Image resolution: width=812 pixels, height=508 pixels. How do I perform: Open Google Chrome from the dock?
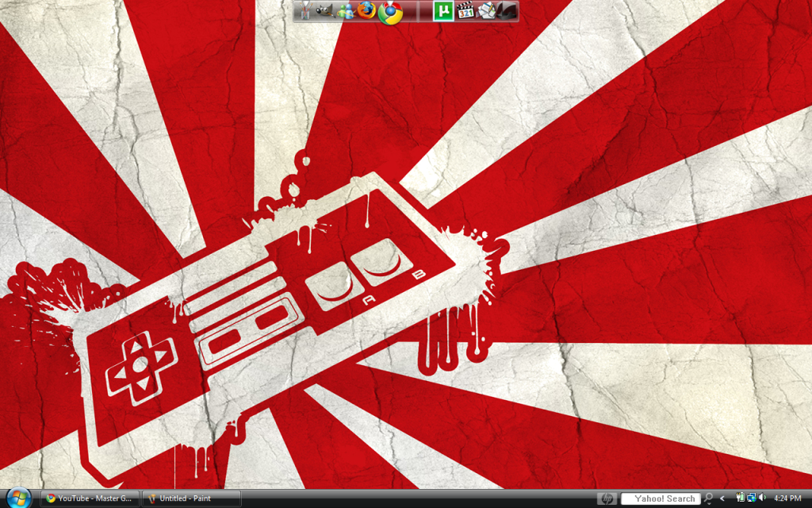click(x=390, y=13)
